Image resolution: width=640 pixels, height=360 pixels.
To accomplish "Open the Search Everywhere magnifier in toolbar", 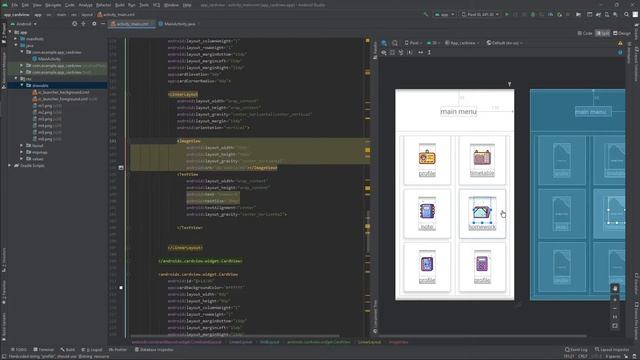I will pyautogui.click(x=626, y=14).
